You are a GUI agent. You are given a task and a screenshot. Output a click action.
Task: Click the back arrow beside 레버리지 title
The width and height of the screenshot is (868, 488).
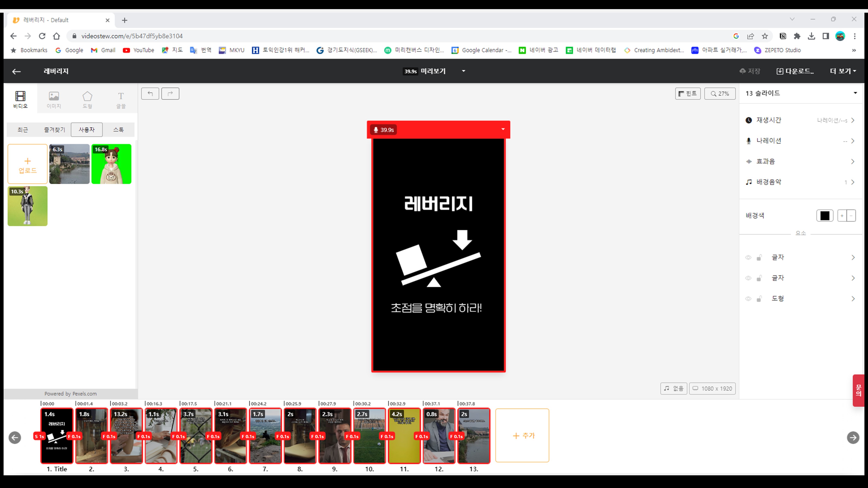point(16,71)
